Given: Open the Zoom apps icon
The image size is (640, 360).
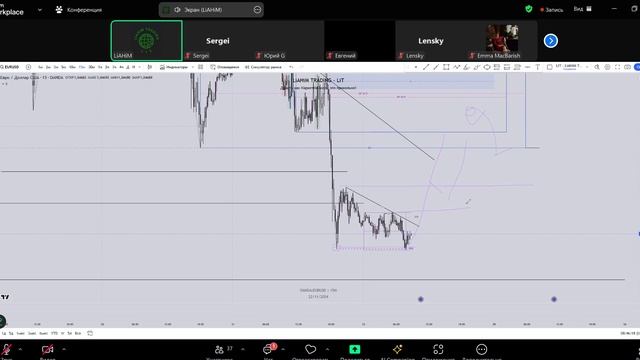Looking at the screenshot, I should (438, 349).
